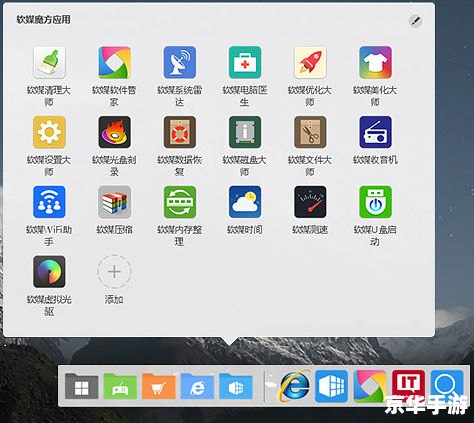Launch 软媒文件大师 scissors icon
The height and width of the screenshot is (423, 474).
click(310, 132)
